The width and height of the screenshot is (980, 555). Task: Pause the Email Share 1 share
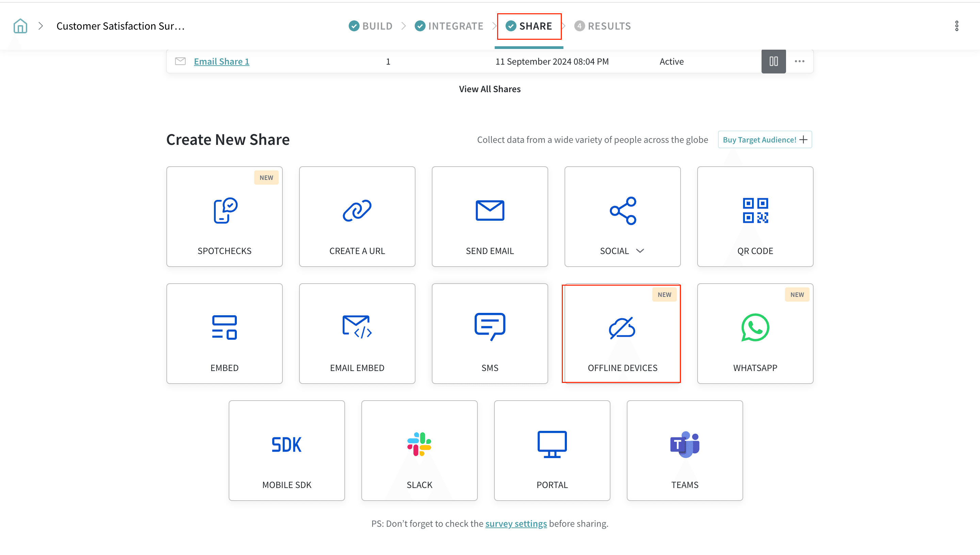[x=773, y=61]
